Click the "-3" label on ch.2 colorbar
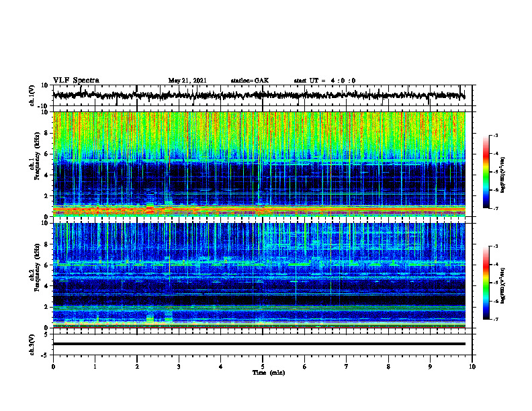The image size is (532, 411). pos(496,246)
